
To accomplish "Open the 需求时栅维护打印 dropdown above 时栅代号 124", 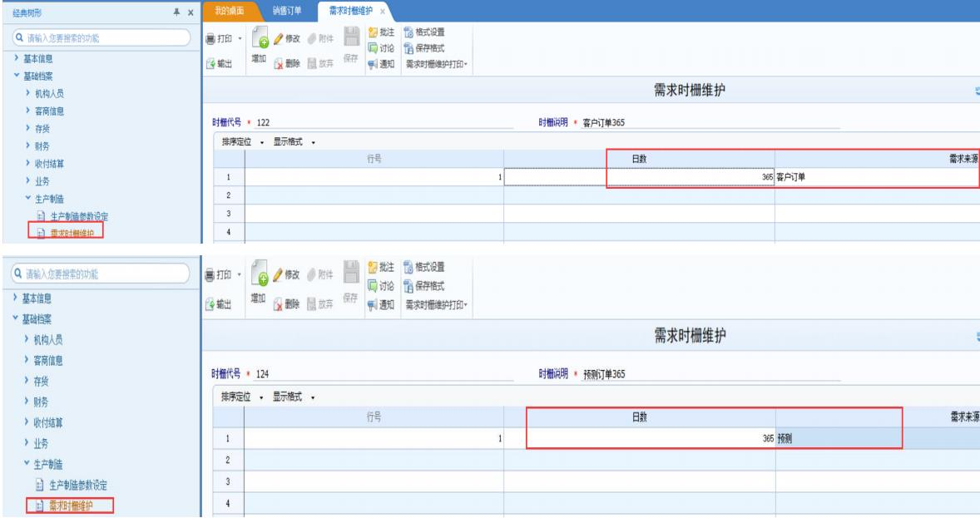I will point(438,304).
